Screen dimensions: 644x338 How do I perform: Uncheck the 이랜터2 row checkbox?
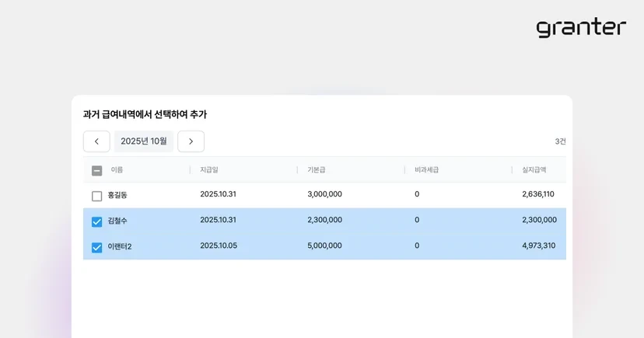point(97,248)
